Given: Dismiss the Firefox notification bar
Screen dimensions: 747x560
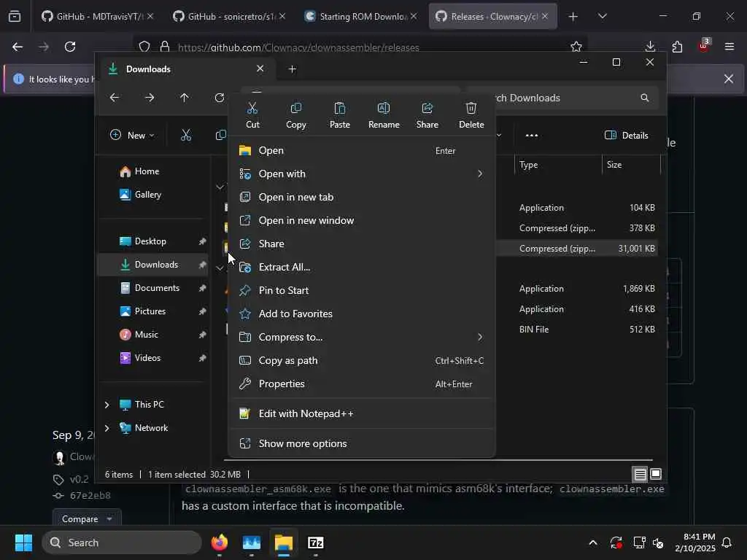Looking at the screenshot, I should click(729, 79).
